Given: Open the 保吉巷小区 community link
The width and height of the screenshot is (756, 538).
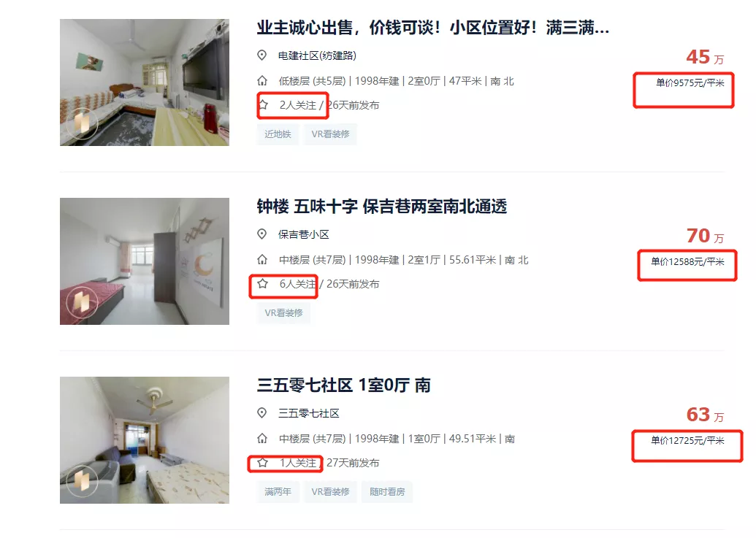Looking at the screenshot, I should click(303, 234).
